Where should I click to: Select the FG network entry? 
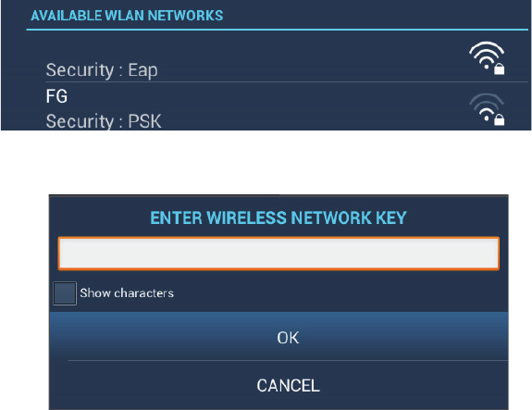point(287,106)
